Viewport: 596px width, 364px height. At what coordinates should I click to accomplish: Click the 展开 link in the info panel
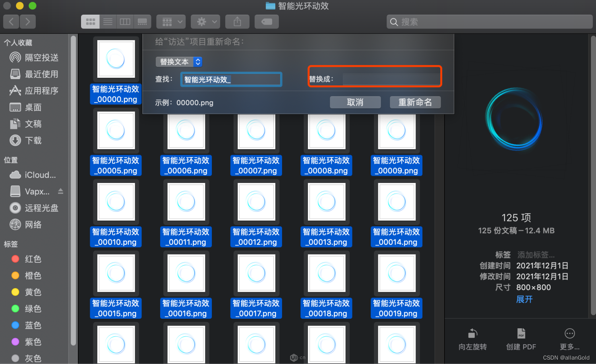[x=524, y=299]
